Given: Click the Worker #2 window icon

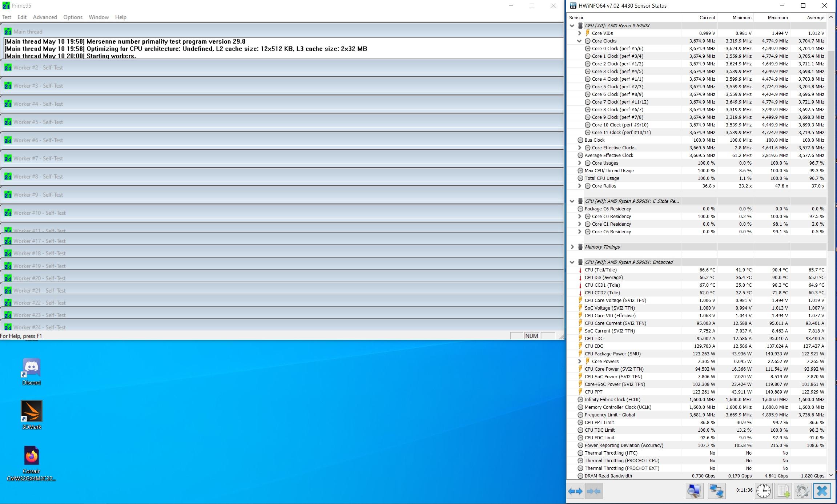Looking at the screenshot, I should point(8,67).
